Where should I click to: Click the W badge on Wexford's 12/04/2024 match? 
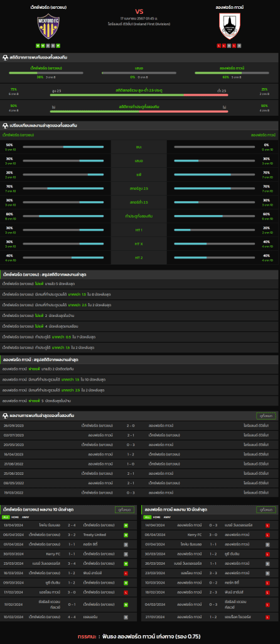(126, 525)
